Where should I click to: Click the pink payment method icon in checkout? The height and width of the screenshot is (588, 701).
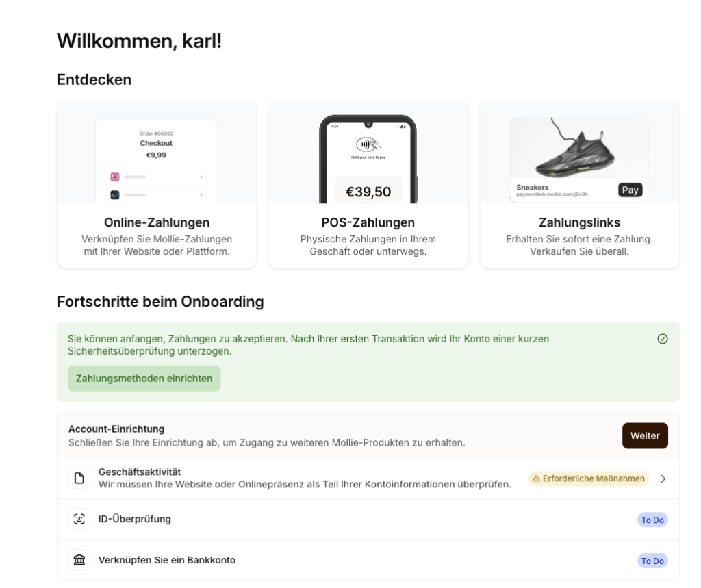coord(115,177)
